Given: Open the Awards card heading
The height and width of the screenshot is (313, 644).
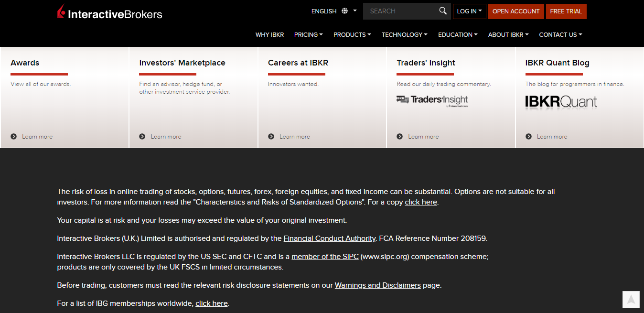Looking at the screenshot, I should [25, 63].
